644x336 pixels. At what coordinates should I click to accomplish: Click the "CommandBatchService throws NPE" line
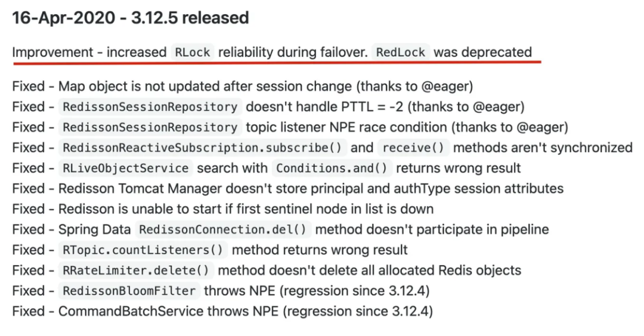[x=222, y=311]
